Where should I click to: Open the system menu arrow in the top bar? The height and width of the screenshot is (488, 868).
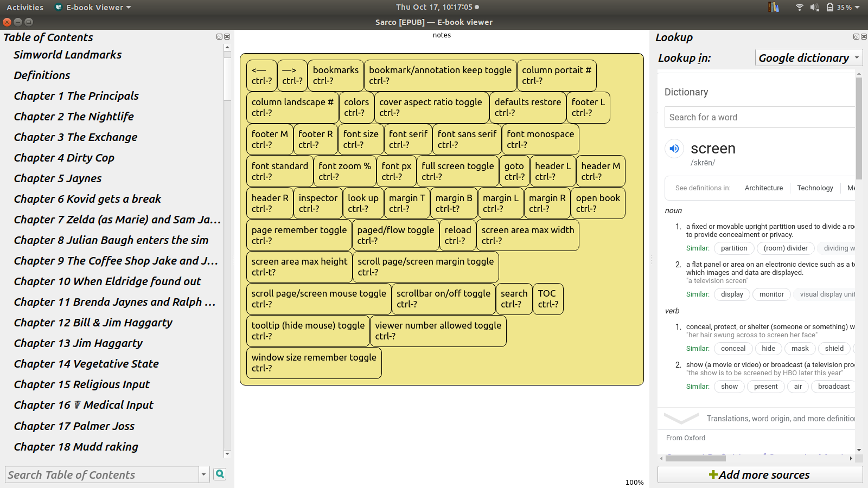858,7
